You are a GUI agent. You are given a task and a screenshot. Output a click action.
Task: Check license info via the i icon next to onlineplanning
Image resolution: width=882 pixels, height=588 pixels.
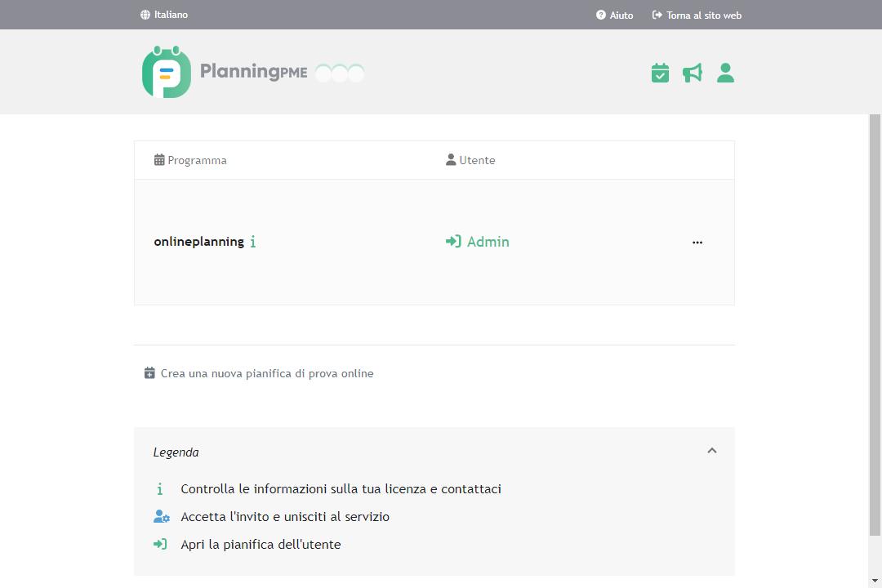252,242
